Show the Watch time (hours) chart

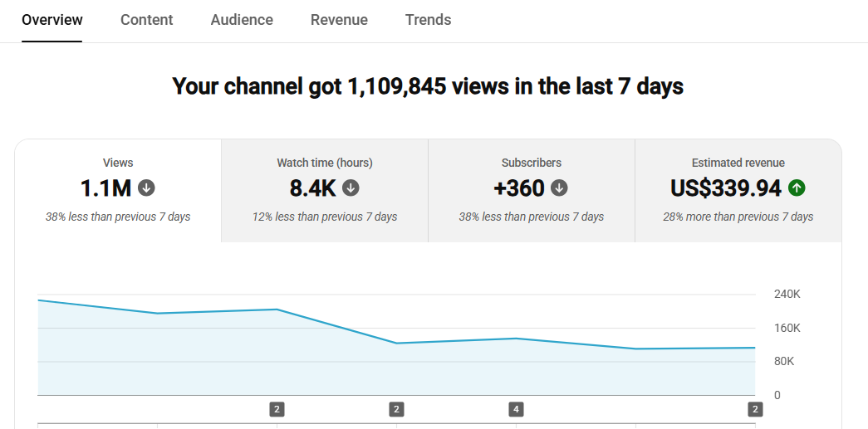click(x=325, y=191)
